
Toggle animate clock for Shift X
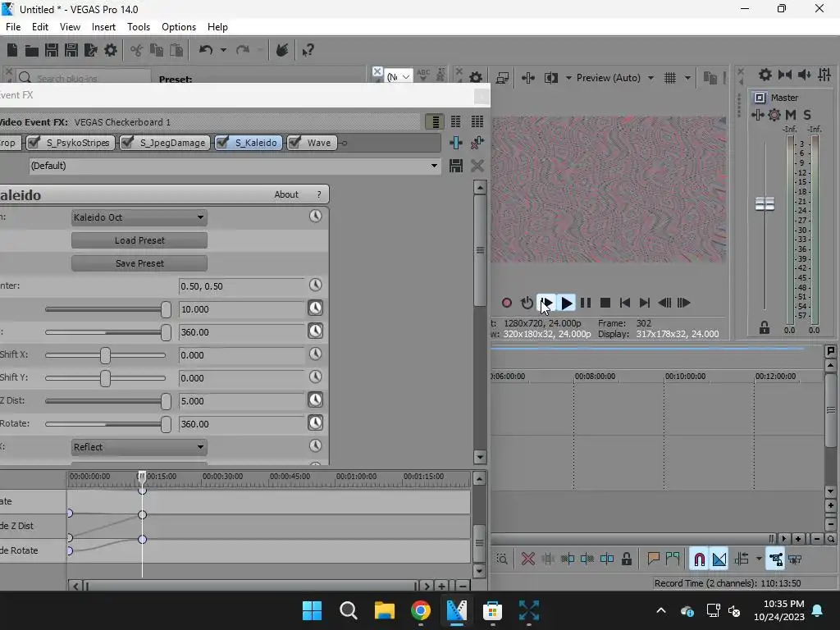[x=316, y=354]
